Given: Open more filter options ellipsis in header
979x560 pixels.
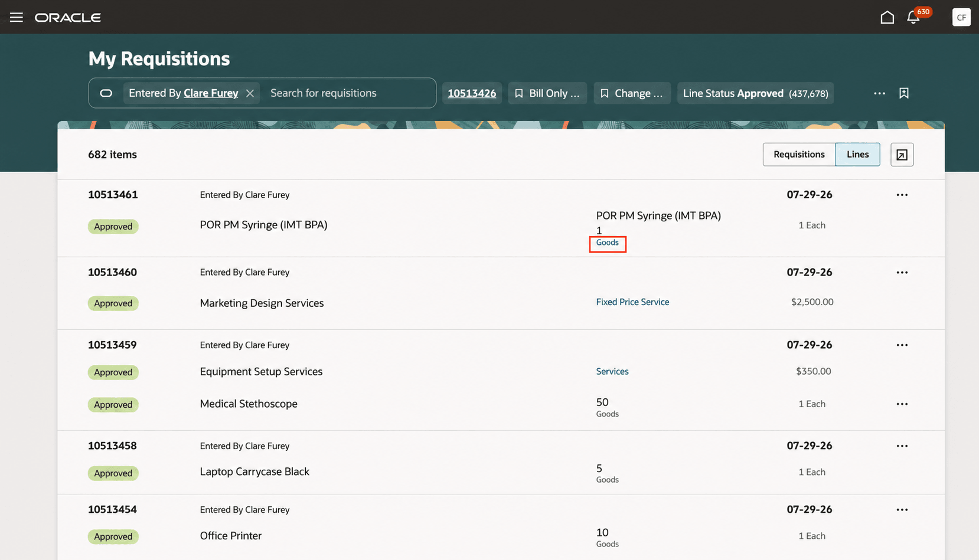Looking at the screenshot, I should point(879,93).
